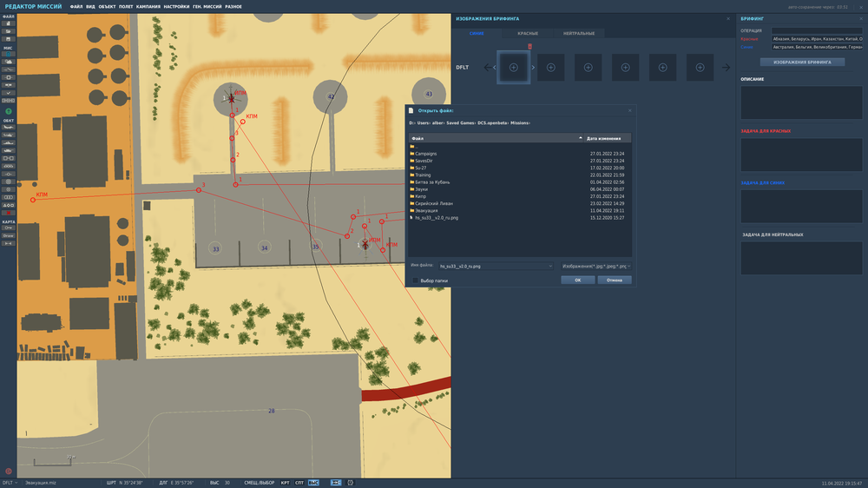Click the red trash icon above briefing slots
This screenshot has height=488, width=868.
(x=529, y=47)
